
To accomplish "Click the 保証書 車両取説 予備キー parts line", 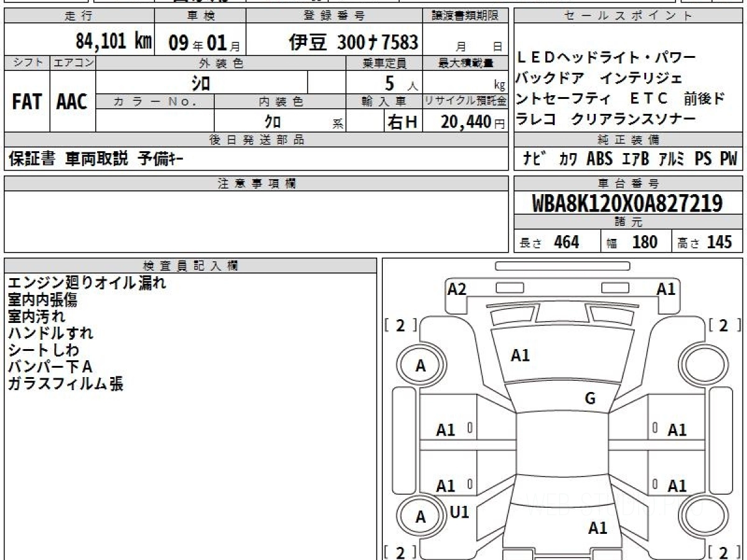I will pos(96,159).
